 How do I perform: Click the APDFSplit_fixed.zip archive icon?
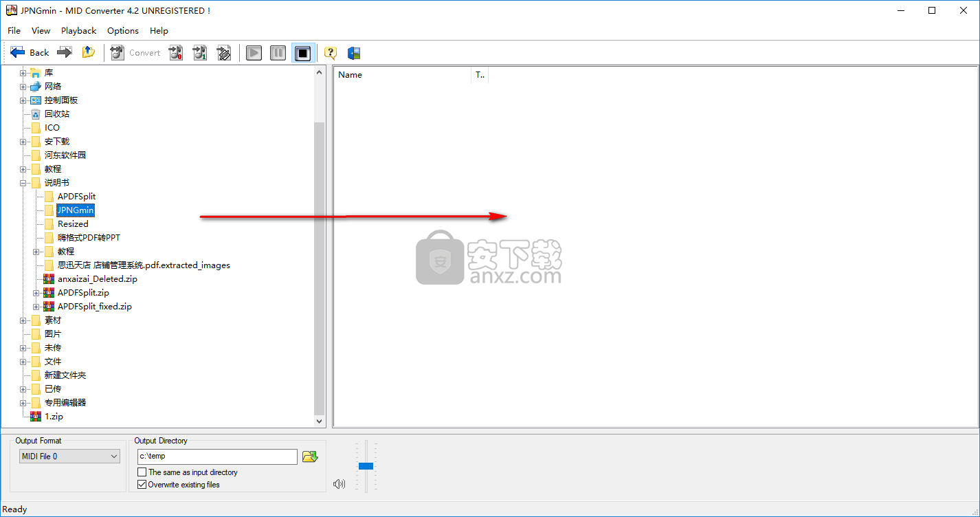pos(49,307)
